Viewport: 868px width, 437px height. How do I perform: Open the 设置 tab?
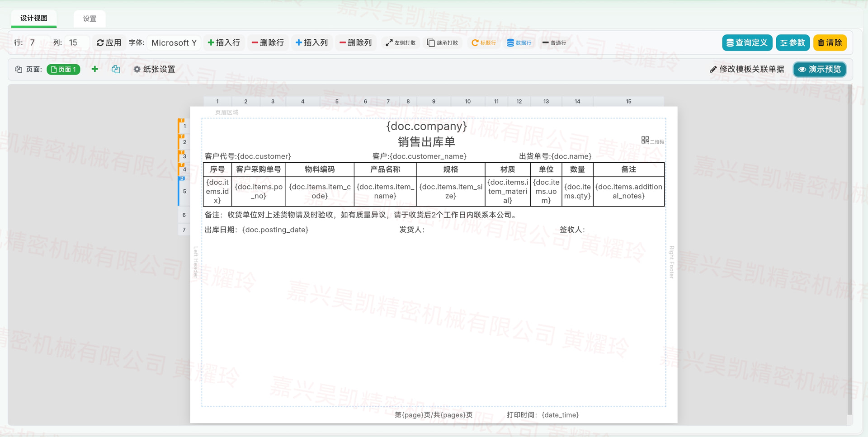[x=90, y=19]
